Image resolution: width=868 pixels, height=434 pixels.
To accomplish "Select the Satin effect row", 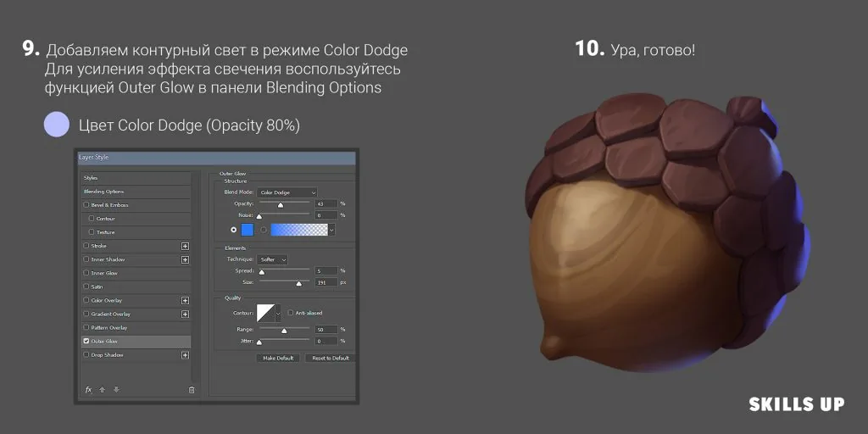I will [136, 287].
